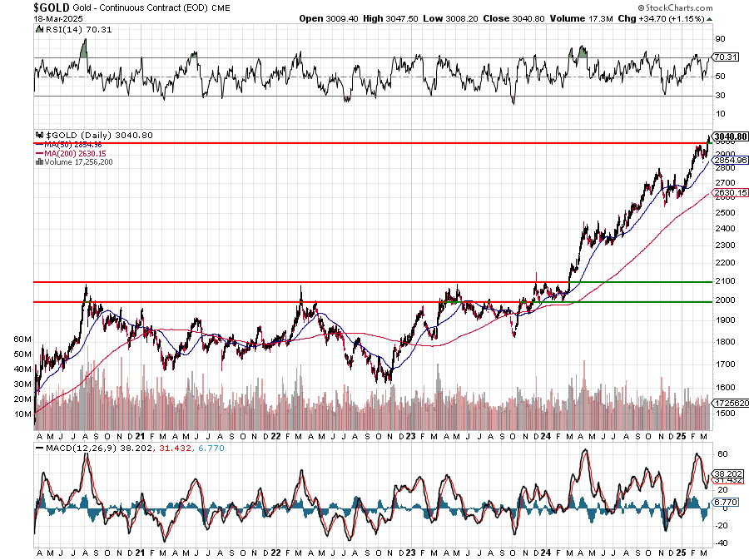The width and height of the screenshot is (749, 560).
Task: Click the 2100 price axis label
Action: [x=725, y=281]
